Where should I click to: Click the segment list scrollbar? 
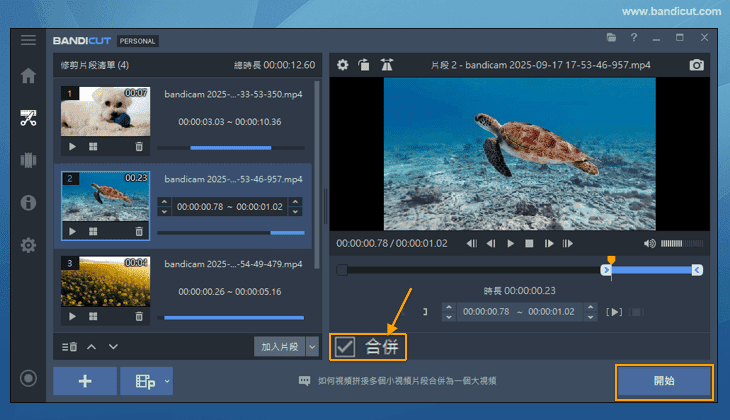(x=317, y=175)
